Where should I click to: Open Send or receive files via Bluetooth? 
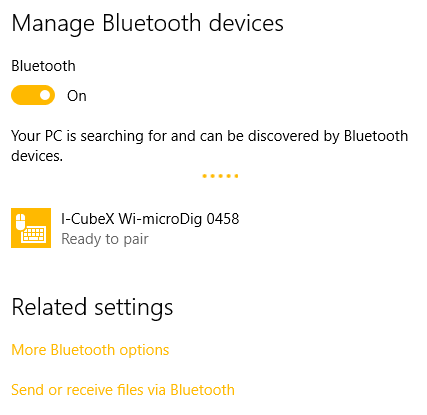(123, 390)
